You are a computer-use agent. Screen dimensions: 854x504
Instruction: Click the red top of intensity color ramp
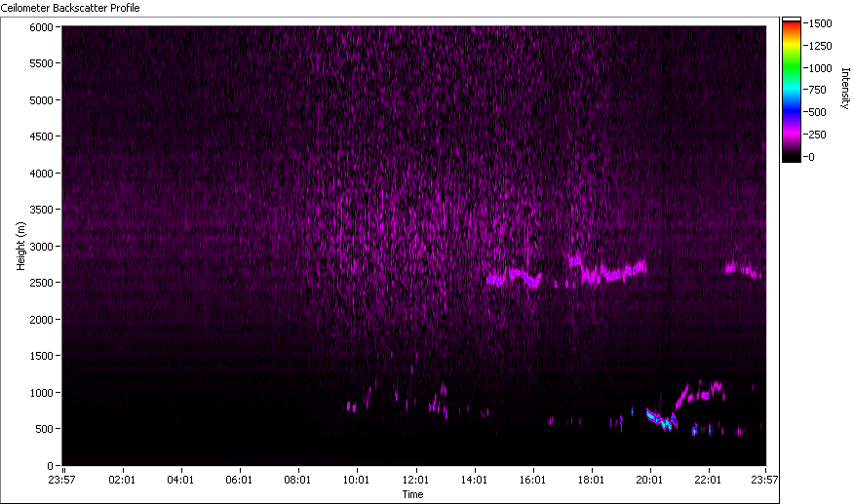point(792,26)
